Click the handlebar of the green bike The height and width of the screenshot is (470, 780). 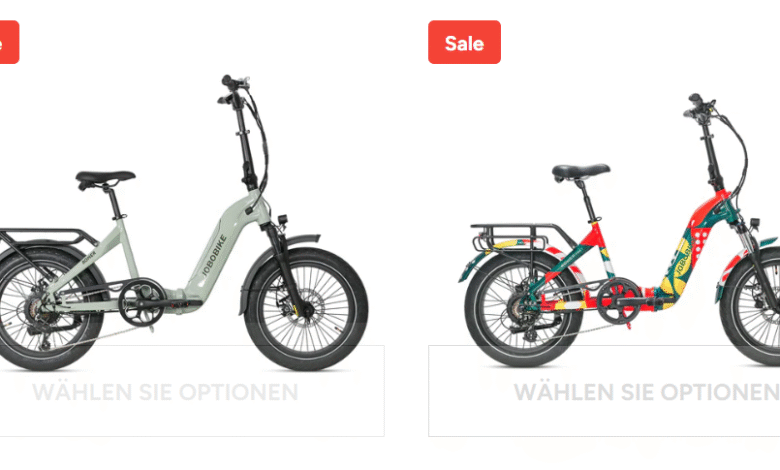tap(234, 89)
